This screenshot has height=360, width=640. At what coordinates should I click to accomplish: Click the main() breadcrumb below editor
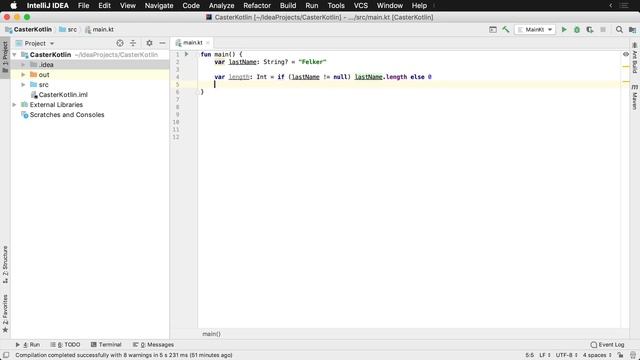click(211, 334)
